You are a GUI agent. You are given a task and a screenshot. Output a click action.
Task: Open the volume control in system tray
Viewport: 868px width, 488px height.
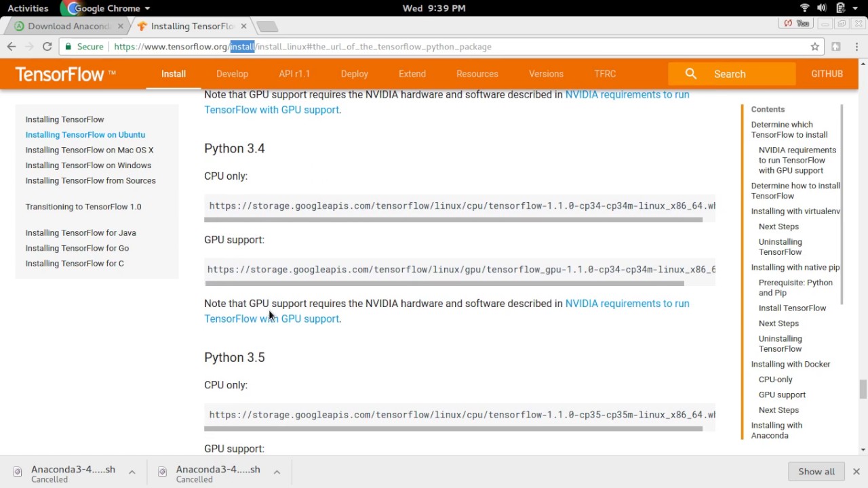coord(822,8)
